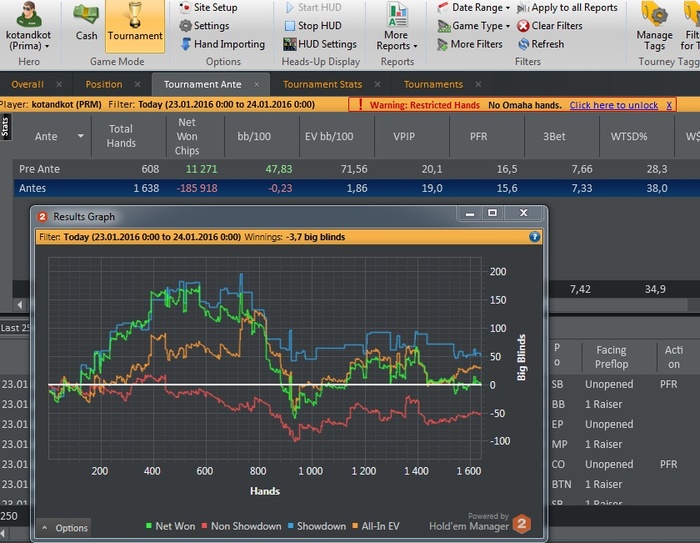Close the Tournament Stats tab
This screenshot has height=543, width=700.
[x=378, y=84]
